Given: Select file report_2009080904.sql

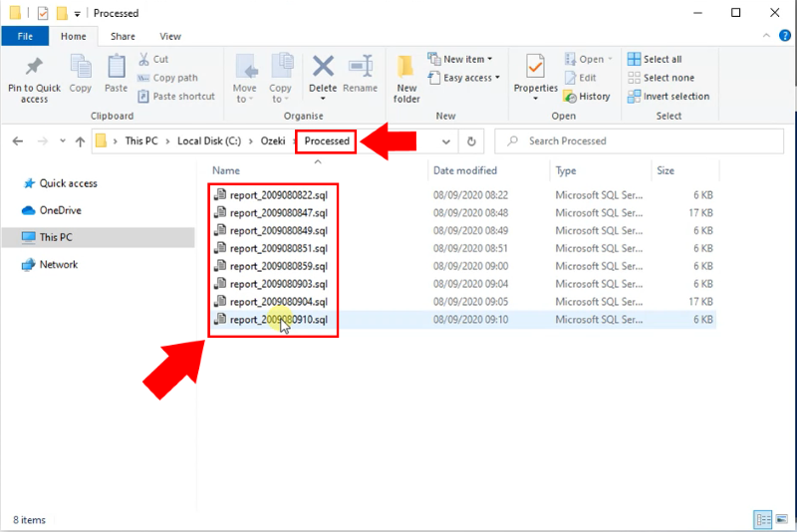Looking at the screenshot, I should point(279,302).
